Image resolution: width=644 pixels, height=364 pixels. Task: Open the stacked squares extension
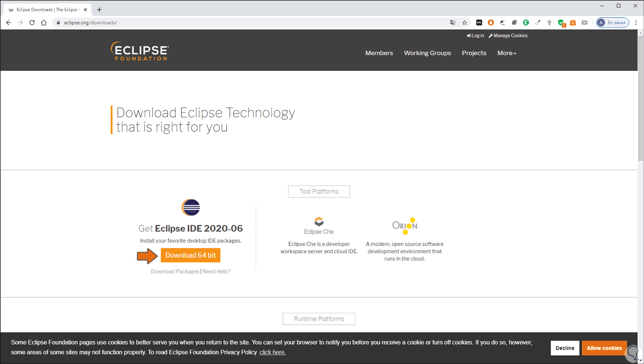click(x=514, y=22)
